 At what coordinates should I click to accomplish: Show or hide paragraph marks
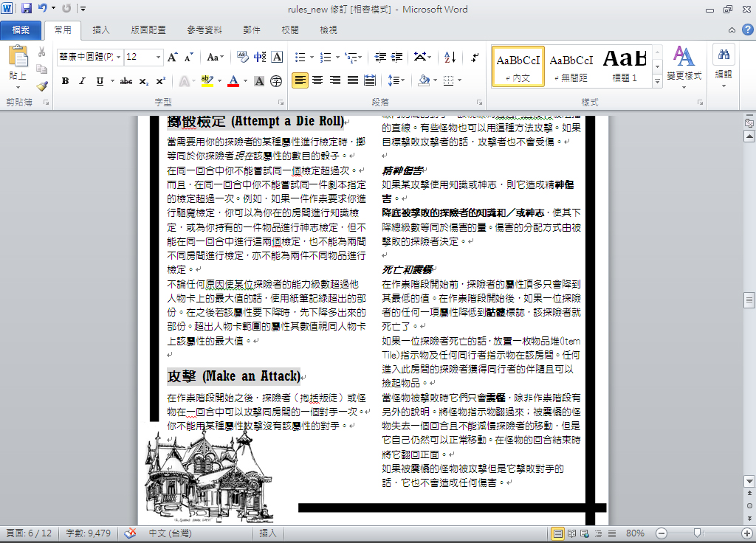475,58
